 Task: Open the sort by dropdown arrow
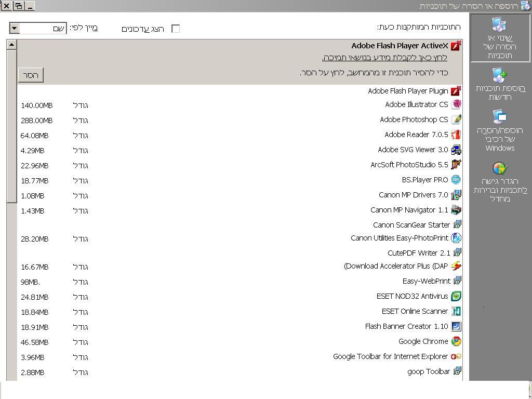tap(15, 28)
